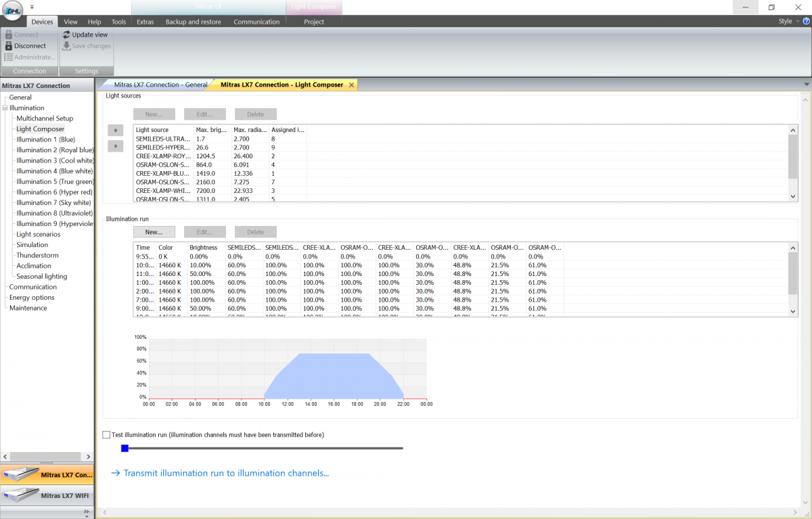
Task: Open the document tab list dropdown arrow
Action: point(806,85)
